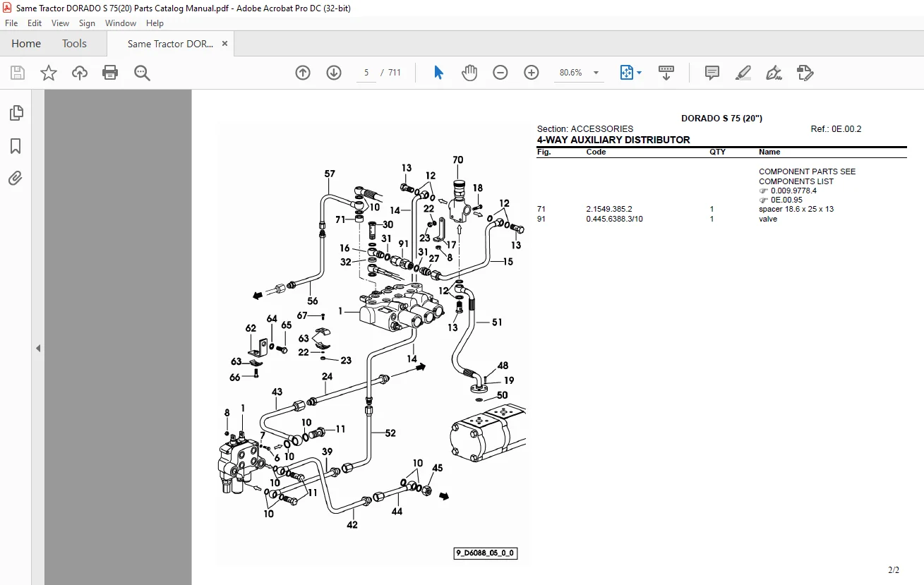
Task: Expand the left navigation pane arrow
Action: pyautogui.click(x=38, y=348)
